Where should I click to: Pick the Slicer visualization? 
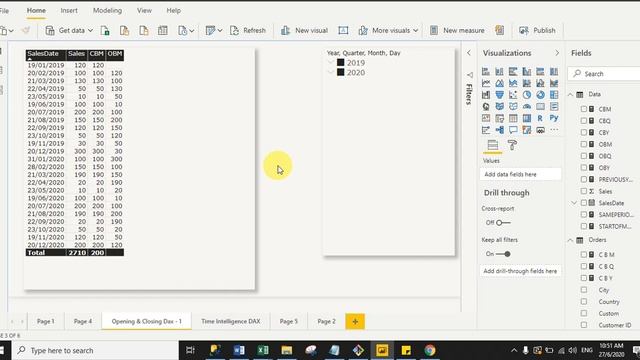500,118
